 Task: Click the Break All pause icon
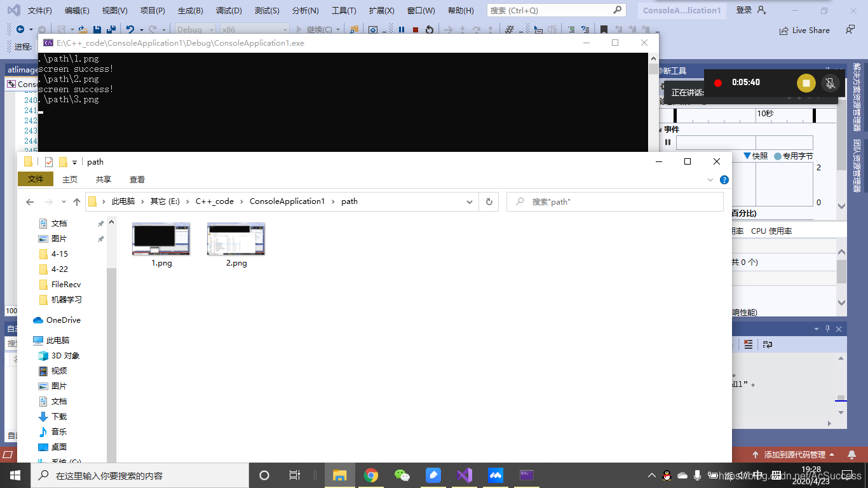point(401,29)
